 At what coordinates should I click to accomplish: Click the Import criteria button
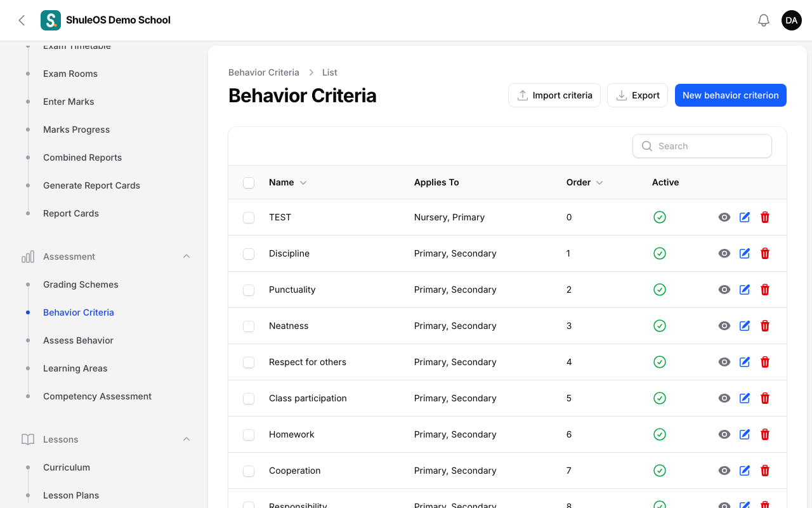coord(554,95)
